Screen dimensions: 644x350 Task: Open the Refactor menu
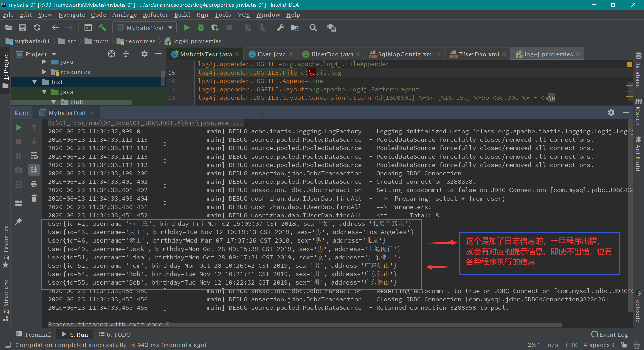(x=155, y=15)
